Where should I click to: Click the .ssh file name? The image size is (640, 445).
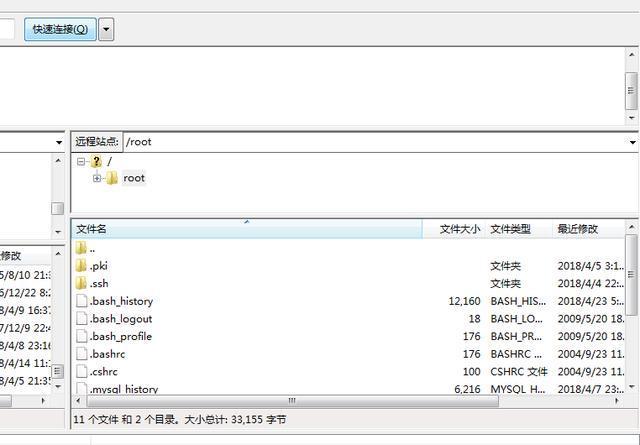click(99, 284)
